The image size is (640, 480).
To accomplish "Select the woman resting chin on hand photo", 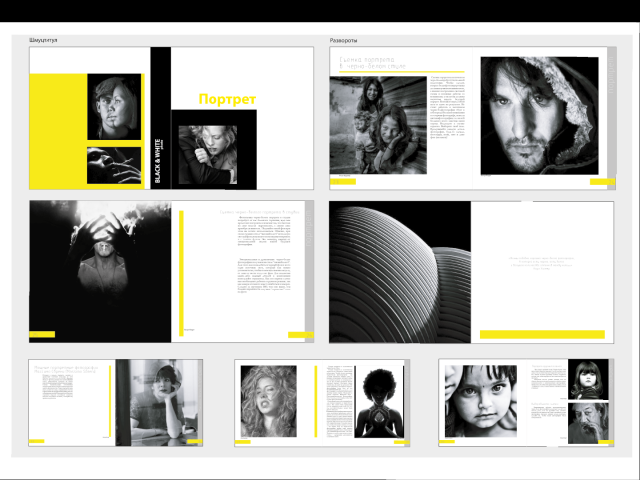I will 157,402.
